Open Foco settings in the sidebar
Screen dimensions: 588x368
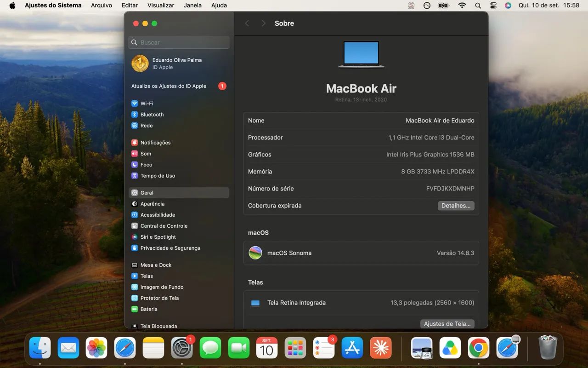[x=179, y=165]
